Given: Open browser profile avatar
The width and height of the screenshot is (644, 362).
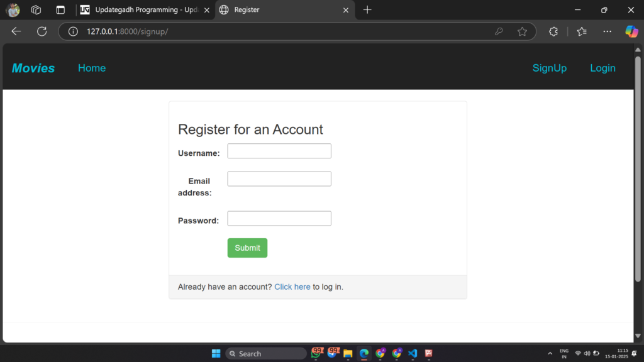Looking at the screenshot, I should [13, 10].
